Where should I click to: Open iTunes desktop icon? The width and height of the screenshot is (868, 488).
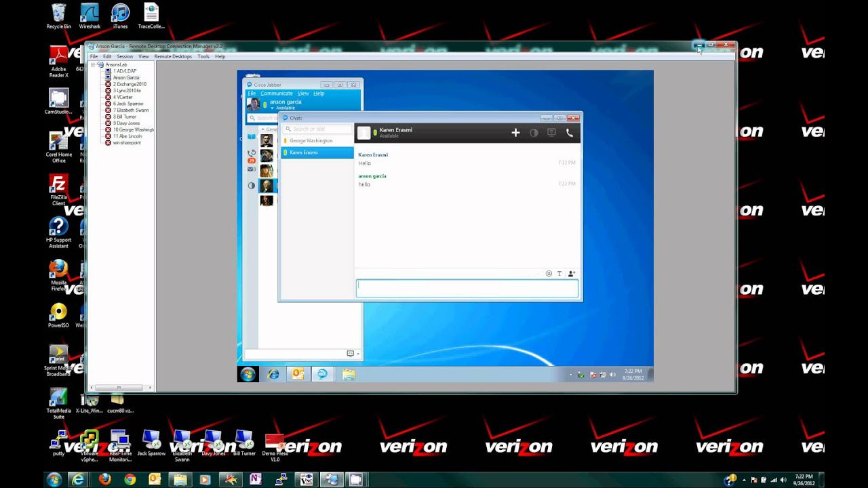point(120,17)
